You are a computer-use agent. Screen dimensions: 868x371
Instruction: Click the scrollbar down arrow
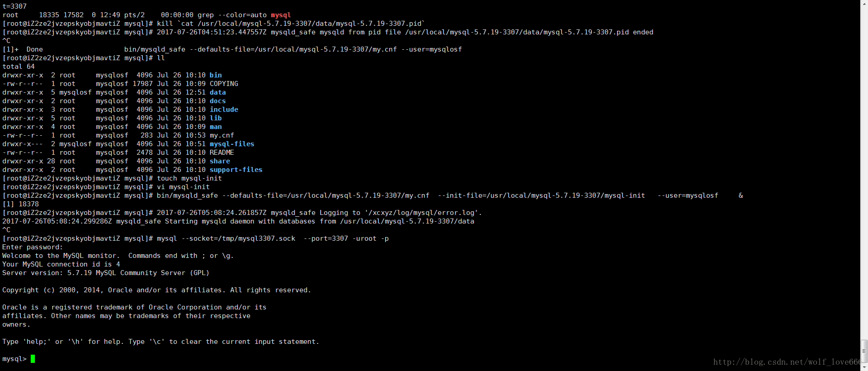coord(864,367)
